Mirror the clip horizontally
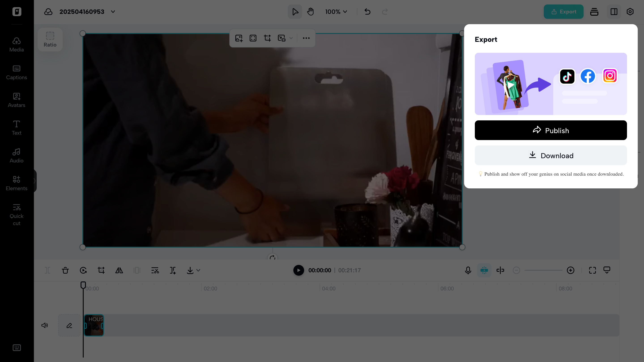This screenshot has width=644, height=362. (119, 270)
